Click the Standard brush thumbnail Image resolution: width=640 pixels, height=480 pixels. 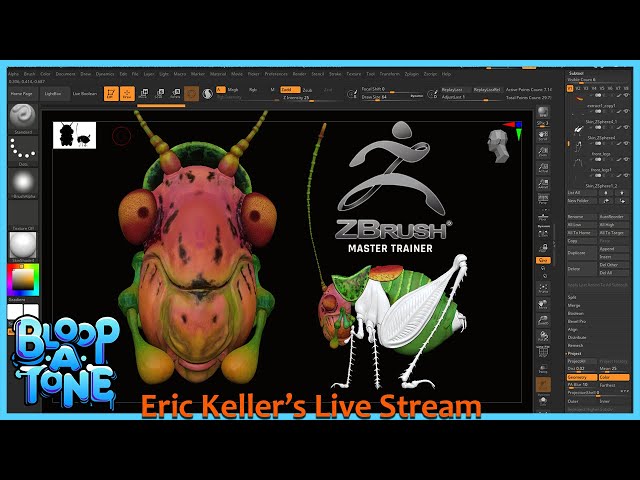(22, 117)
